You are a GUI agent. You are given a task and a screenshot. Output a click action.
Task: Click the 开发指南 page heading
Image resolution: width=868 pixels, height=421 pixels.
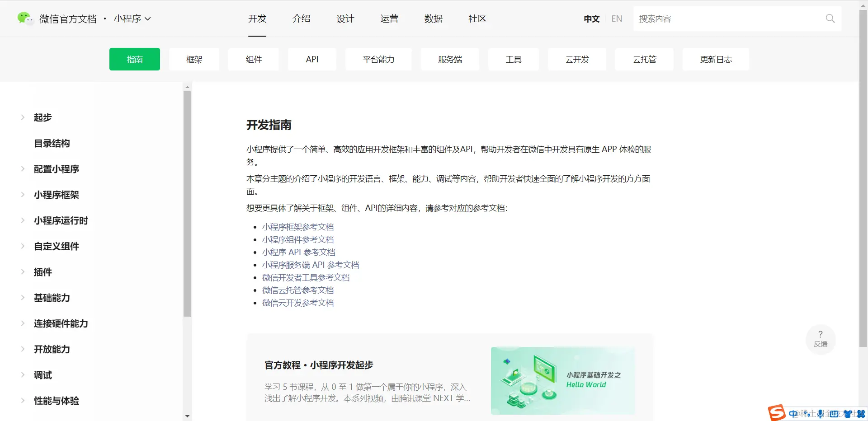(269, 125)
